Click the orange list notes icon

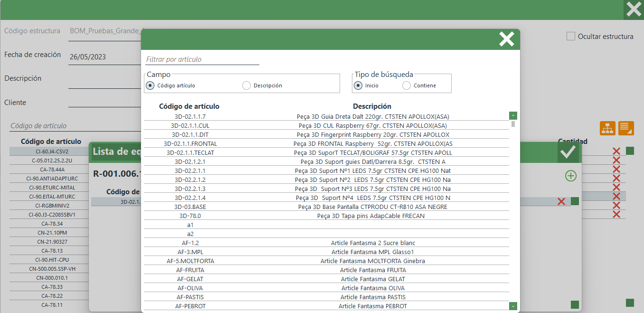coord(626,128)
